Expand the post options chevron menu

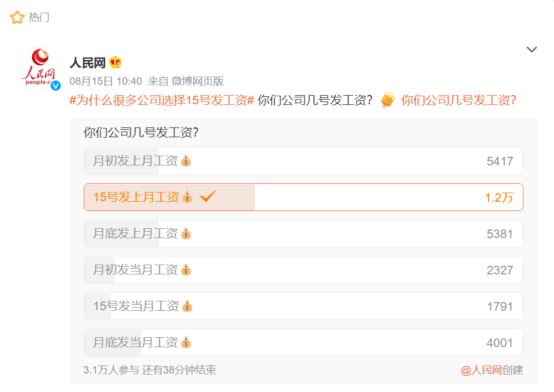pos(531,50)
